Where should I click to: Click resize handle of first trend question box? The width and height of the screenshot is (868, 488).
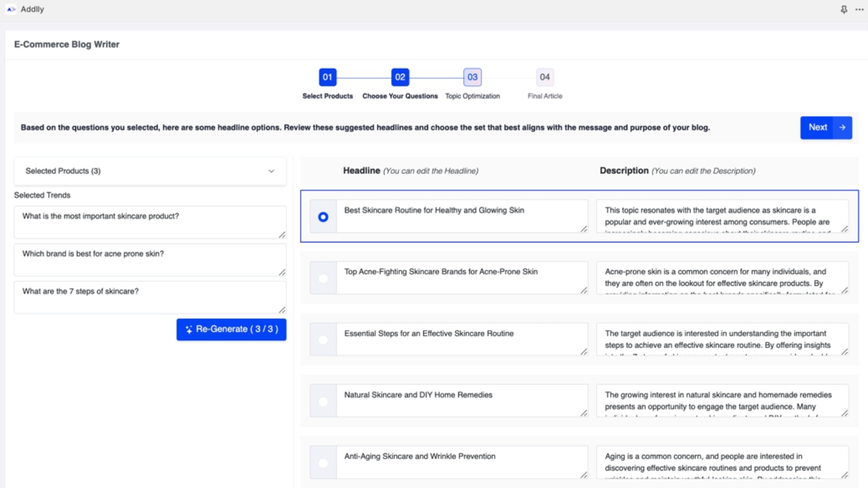(x=282, y=235)
